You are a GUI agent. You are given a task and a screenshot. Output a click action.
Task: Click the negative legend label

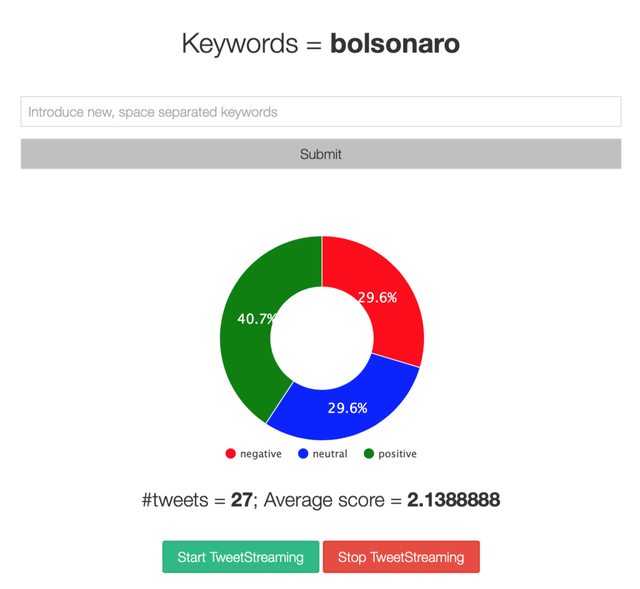(x=260, y=454)
